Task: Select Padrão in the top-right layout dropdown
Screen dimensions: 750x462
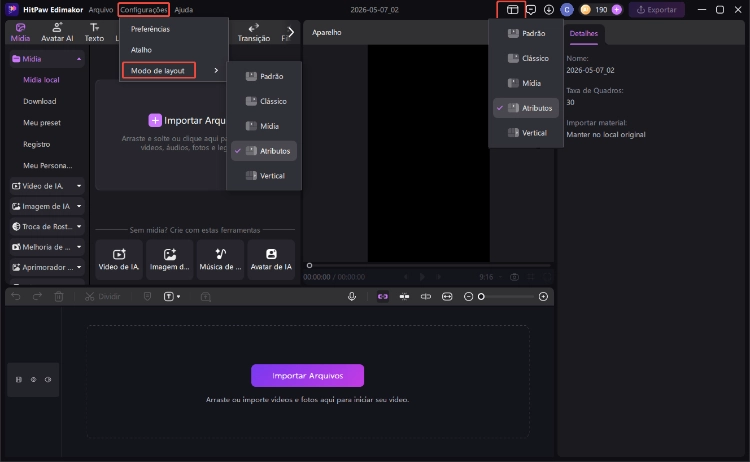Action: coord(526,33)
